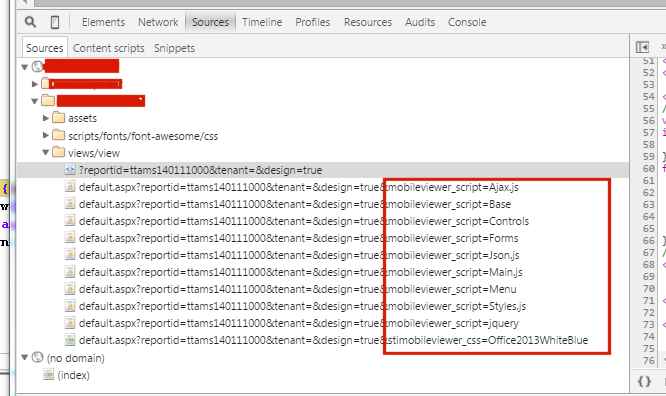The height and width of the screenshot is (396, 666).
Task: Collapse the top redacted domain node
Action: [x=25, y=67]
